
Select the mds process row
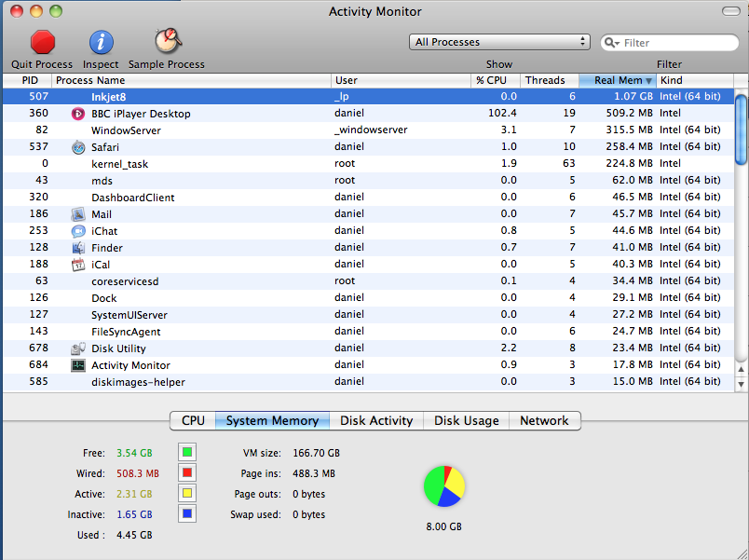click(x=368, y=180)
